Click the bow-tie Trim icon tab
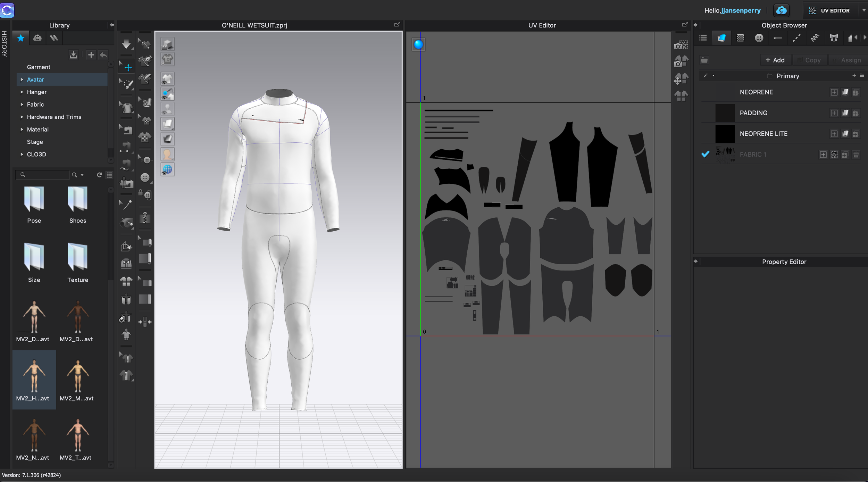The image size is (868, 482). click(x=834, y=38)
